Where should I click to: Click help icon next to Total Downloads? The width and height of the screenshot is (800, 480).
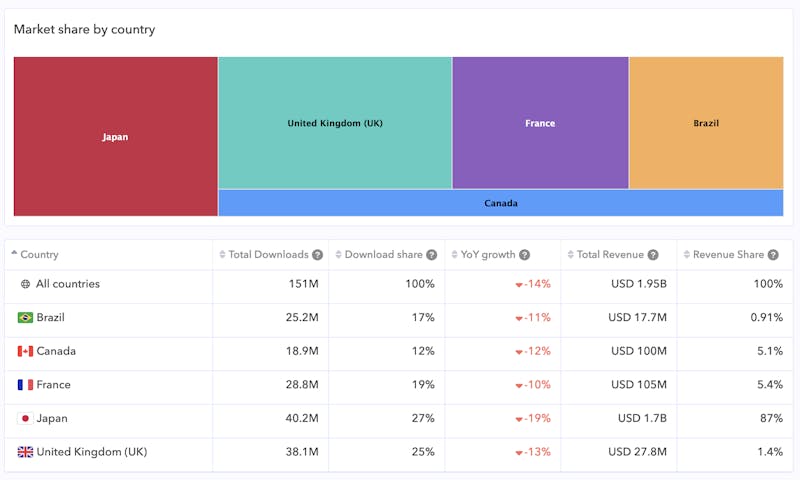pos(317,255)
